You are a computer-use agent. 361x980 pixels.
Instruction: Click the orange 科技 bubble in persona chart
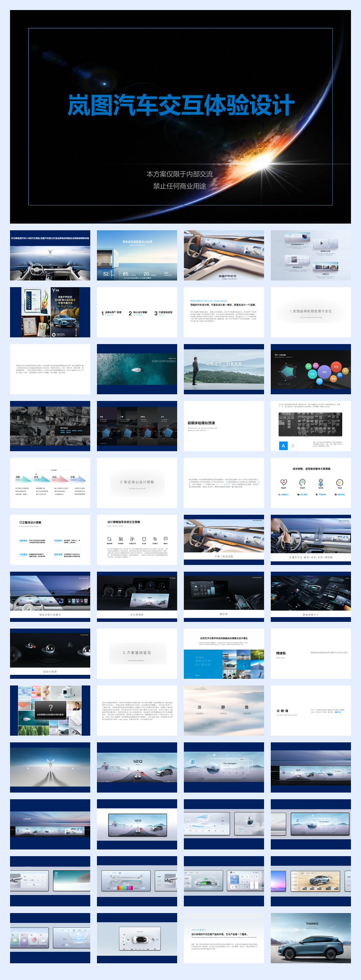(x=336, y=367)
